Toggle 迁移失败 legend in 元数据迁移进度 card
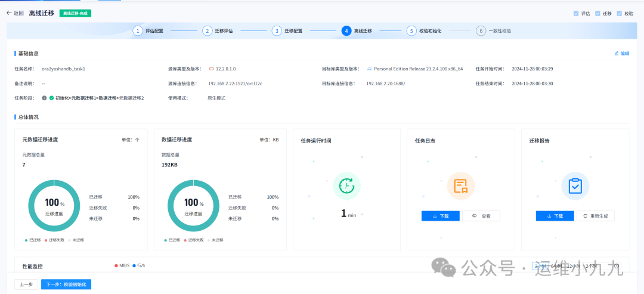 click(54, 240)
